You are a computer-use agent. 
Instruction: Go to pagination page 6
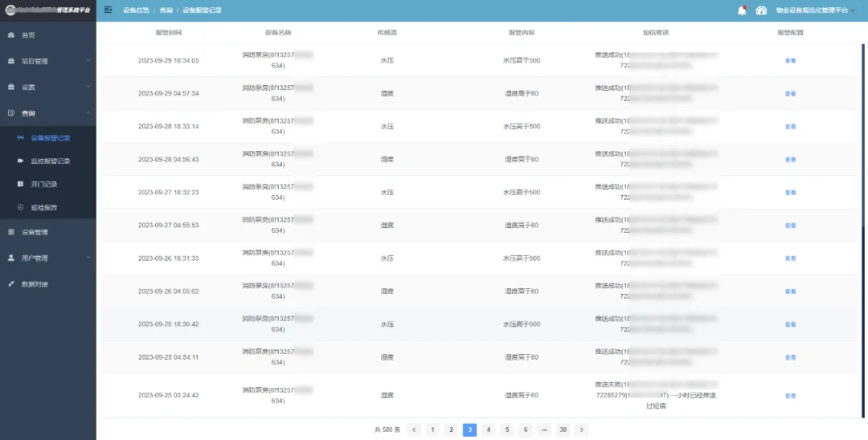pyautogui.click(x=526, y=430)
